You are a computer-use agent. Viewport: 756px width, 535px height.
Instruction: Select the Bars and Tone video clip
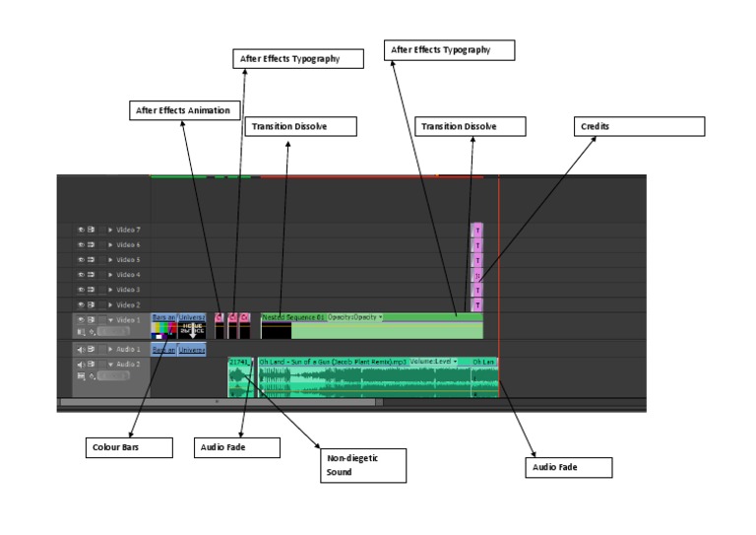[x=164, y=326]
